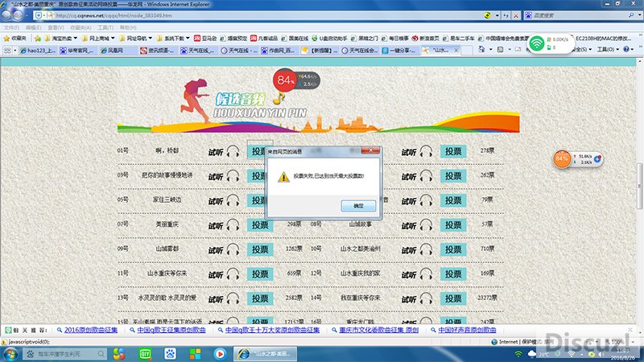The image size is (644, 362).
Task: Play headphone preview in the 278票 row
Action: tap(426, 151)
